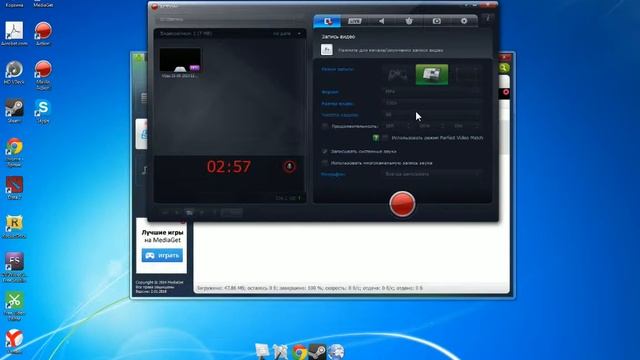
Task: Click the Steam icon in the bottom dock
Action: (x=317, y=352)
